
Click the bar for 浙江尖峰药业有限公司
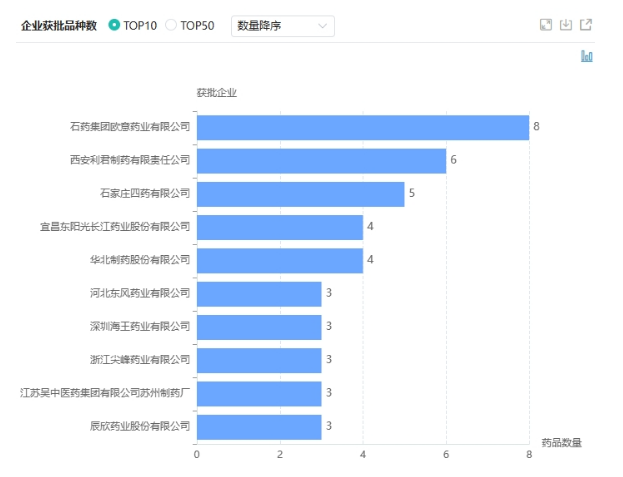(x=259, y=361)
